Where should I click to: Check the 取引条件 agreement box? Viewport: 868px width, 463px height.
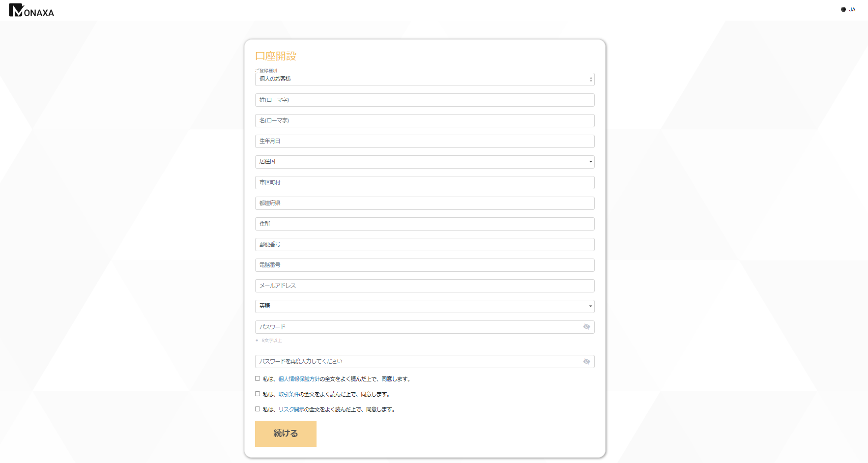258,394
